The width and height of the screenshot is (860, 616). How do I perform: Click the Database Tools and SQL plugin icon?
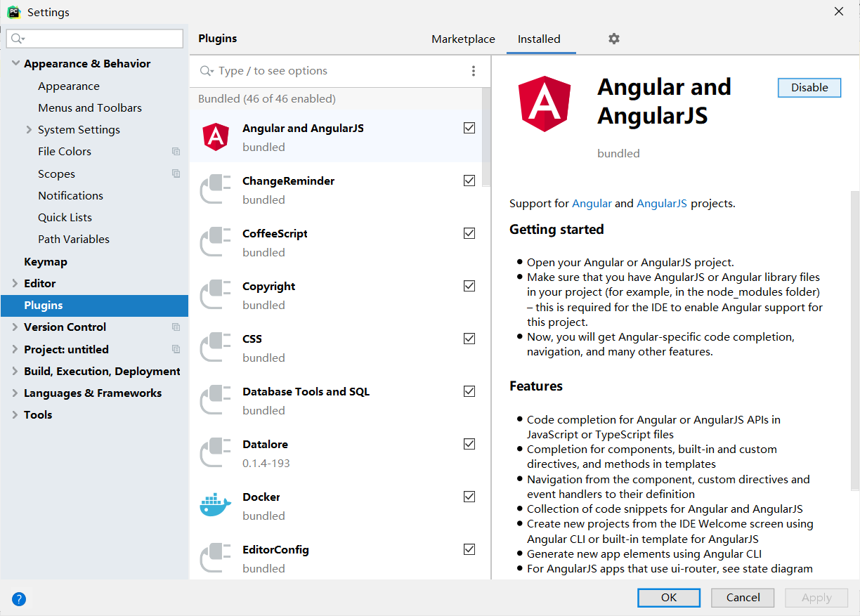pos(216,400)
